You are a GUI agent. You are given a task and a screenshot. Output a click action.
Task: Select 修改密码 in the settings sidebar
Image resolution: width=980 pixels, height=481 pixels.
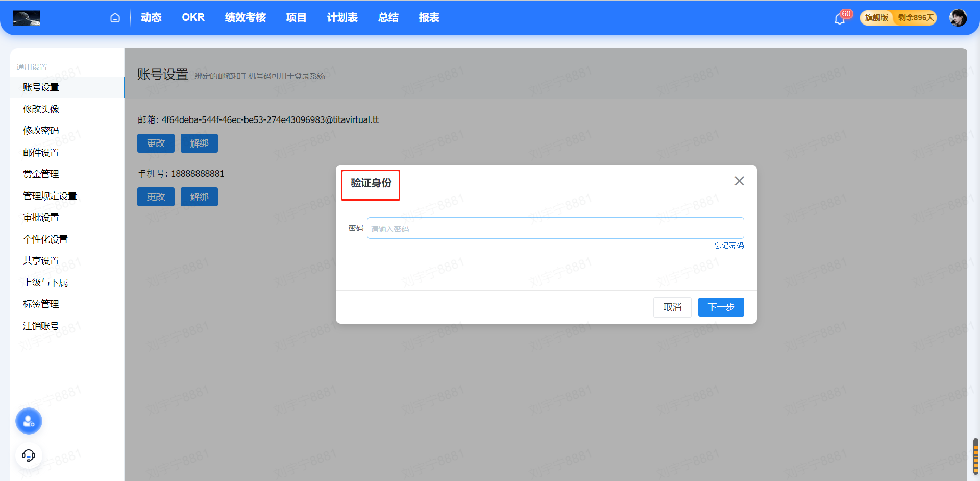pyautogui.click(x=41, y=131)
